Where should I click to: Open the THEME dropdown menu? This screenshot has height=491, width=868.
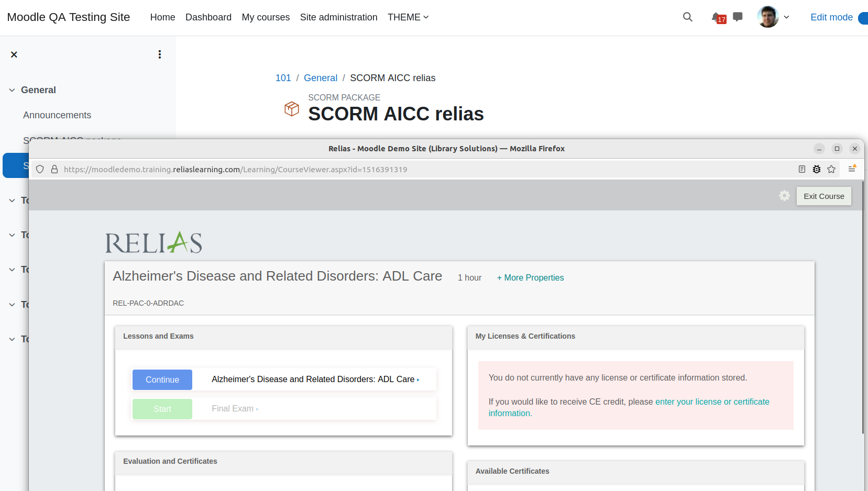pos(408,17)
